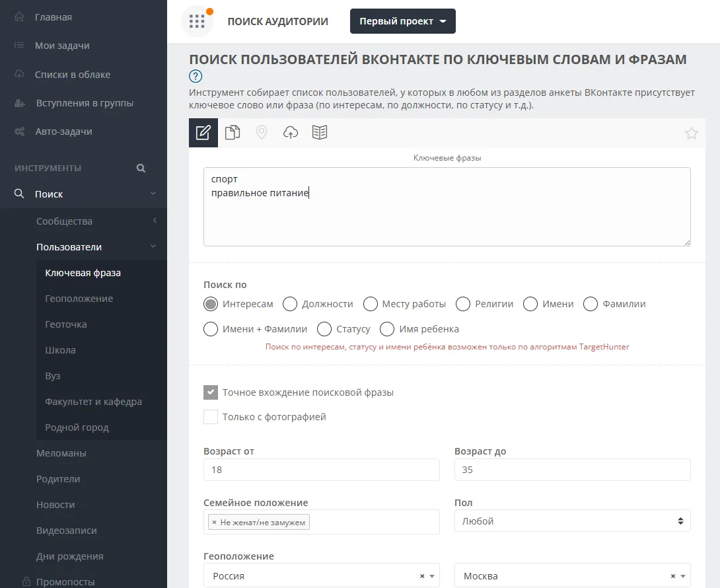The width and height of the screenshot is (720, 588).
Task: Select the Статусу radio button
Action: [x=324, y=329]
